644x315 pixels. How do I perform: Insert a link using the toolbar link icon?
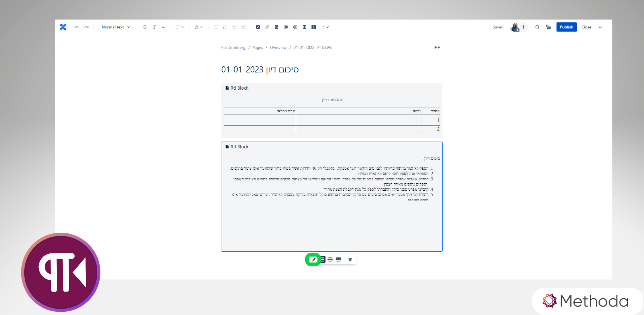coord(267,27)
